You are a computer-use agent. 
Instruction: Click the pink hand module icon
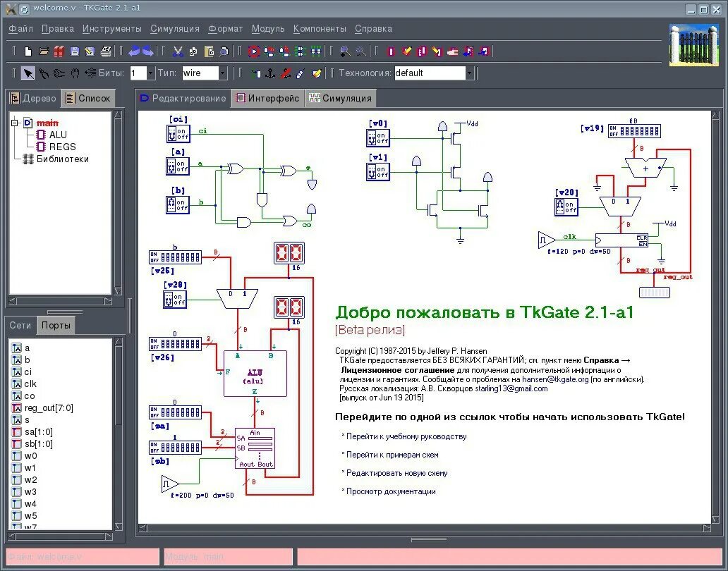click(452, 51)
